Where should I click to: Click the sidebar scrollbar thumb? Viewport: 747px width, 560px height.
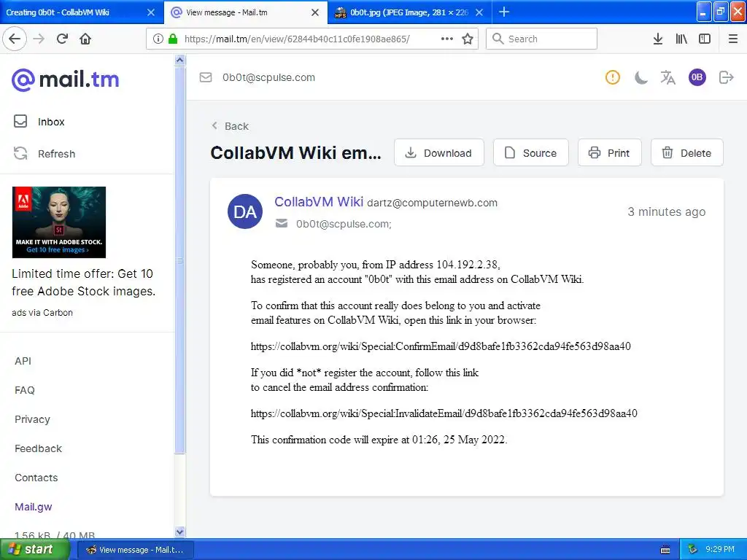click(179, 260)
